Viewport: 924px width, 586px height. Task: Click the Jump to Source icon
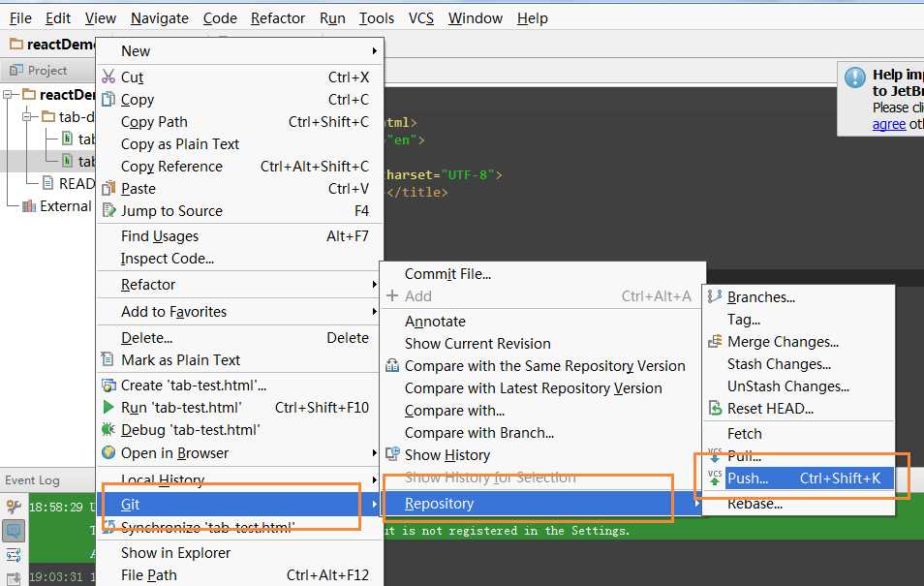point(108,210)
